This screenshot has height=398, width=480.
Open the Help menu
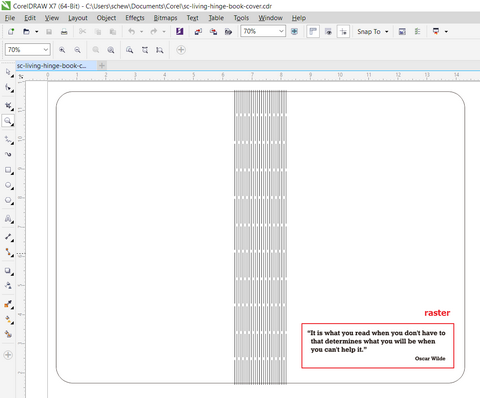tap(299, 18)
